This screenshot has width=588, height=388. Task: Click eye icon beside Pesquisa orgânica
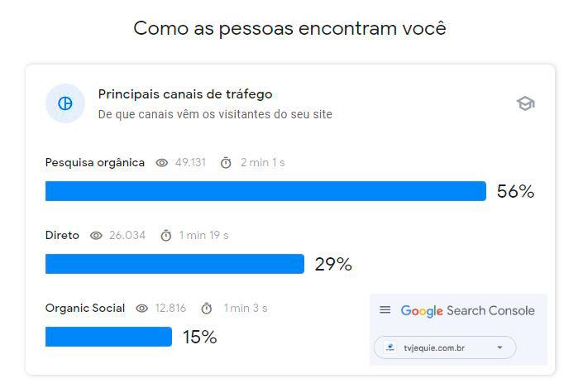[x=162, y=163]
